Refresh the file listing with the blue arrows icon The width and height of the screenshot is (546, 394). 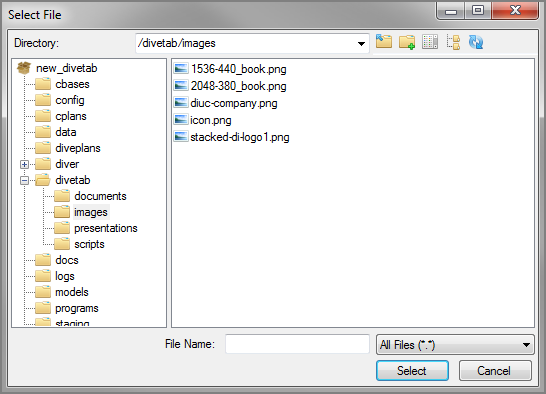476,42
